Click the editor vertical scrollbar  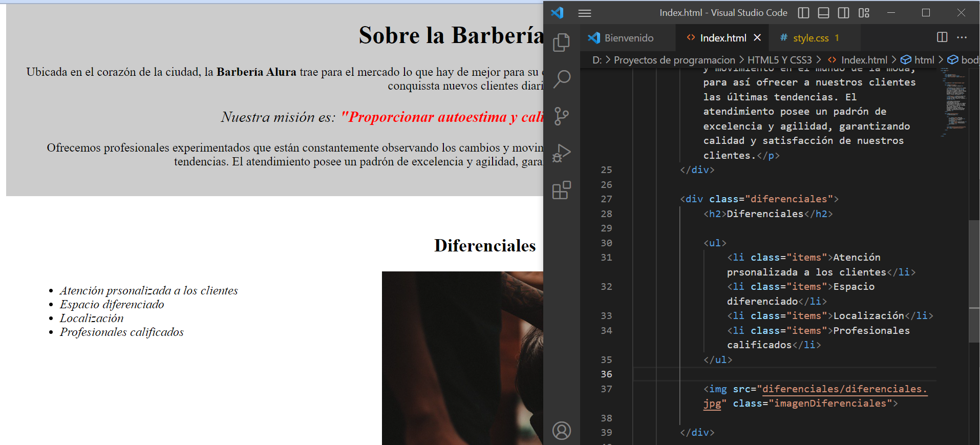[x=974, y=281]
